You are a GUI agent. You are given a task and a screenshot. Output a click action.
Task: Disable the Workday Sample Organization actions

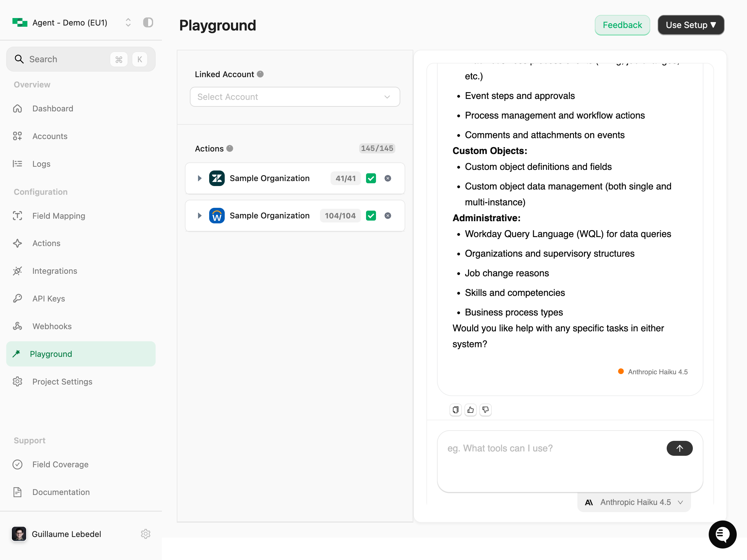coord(371,215)
